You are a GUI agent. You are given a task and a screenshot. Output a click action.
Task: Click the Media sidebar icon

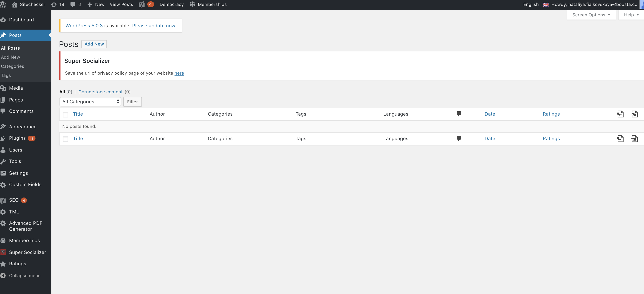(4, 88)
